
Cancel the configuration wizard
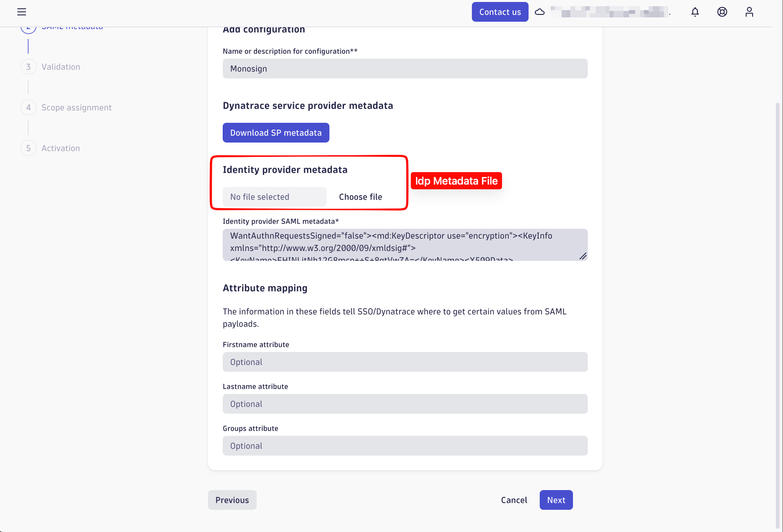pos(513,500)
